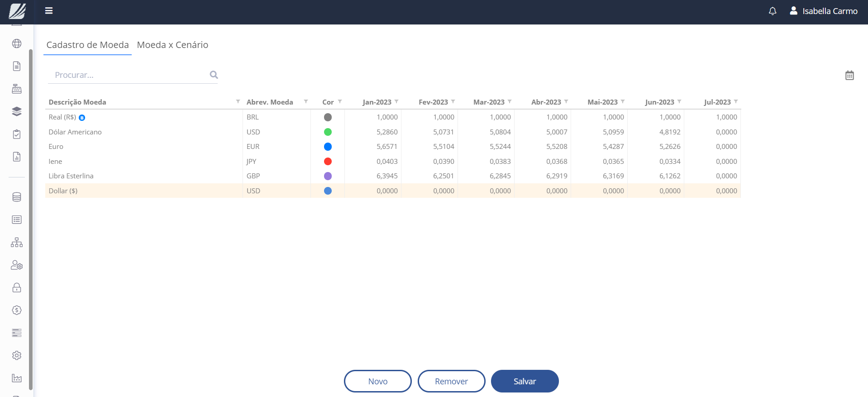The image size is (868, 397).
Task: Click purple color swatch for Libra Esterlina
Action: (x=328, y=176)
